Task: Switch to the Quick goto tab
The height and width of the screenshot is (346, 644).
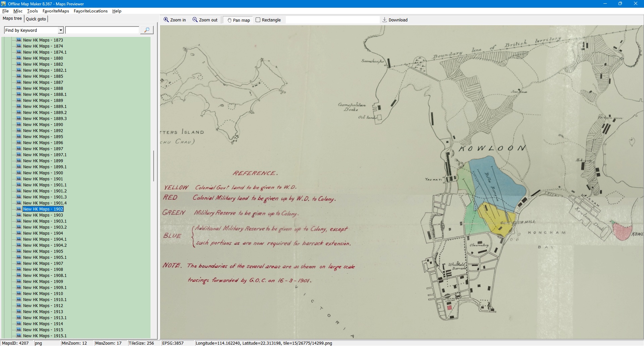Action: pos(36,19)
